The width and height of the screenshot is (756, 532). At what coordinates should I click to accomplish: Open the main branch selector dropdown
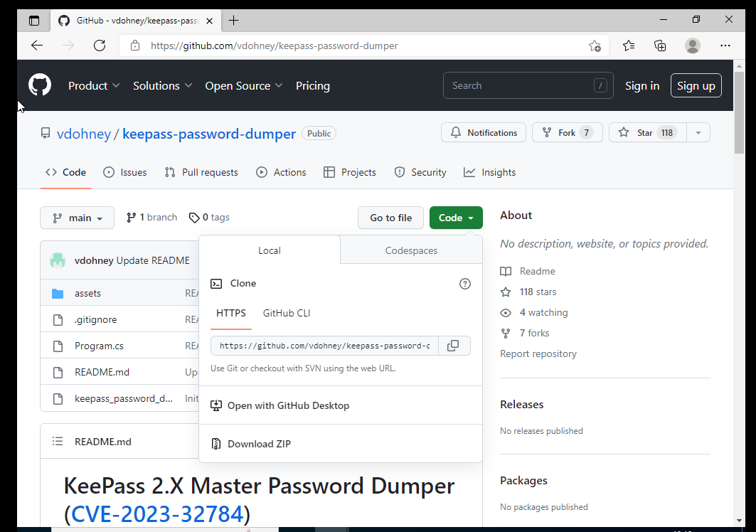[77, 218]
